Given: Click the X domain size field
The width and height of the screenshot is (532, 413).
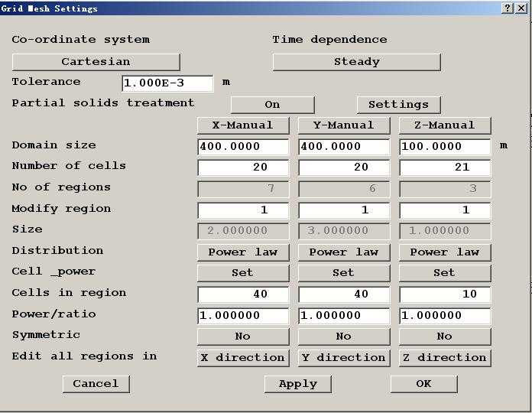Looking at the screenshot, I should pyautogui.click(x=243, y=146).
